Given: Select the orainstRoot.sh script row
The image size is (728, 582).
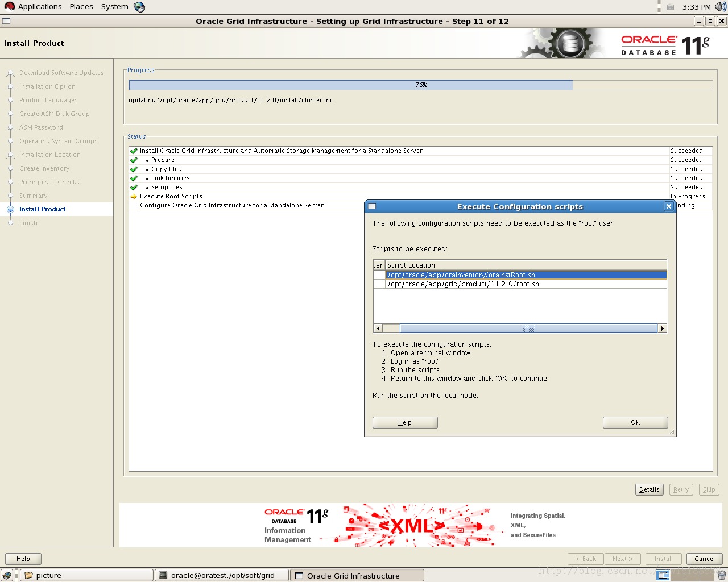Looking at the screenshot, I should pyautogui.click(x=526, y=275).
